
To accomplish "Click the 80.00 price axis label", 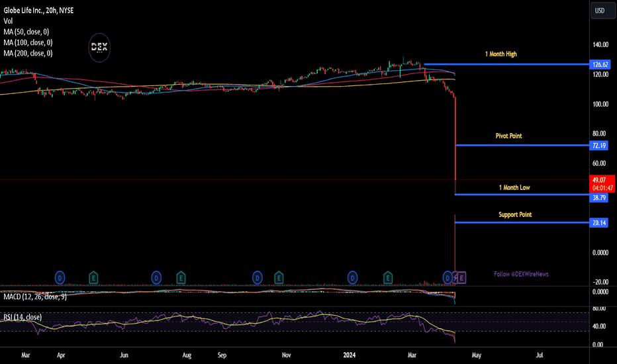I will tap(599, 134).
